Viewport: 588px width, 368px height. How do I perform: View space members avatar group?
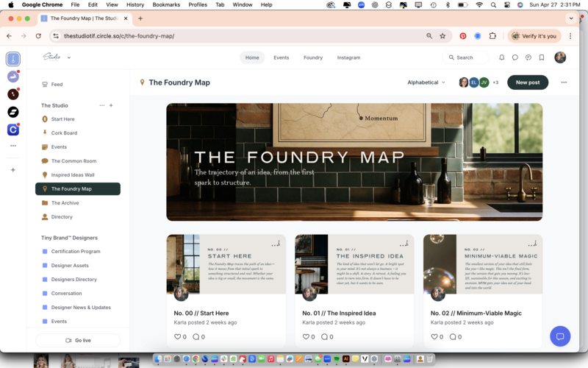coord(479,82)
